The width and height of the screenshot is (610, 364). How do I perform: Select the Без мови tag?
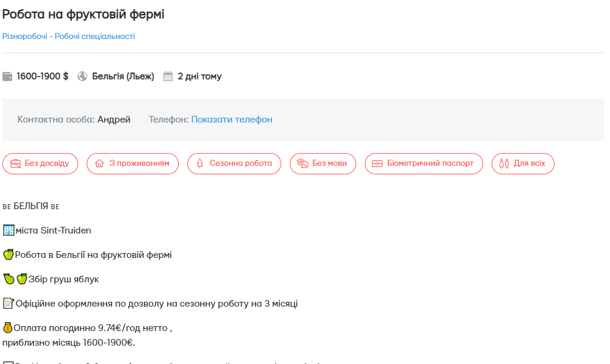pos(323,163)
